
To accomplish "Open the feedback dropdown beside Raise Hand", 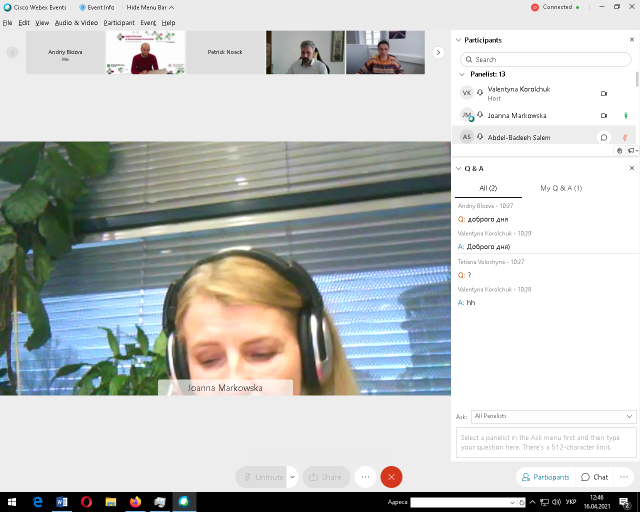I will coord(633,151).
